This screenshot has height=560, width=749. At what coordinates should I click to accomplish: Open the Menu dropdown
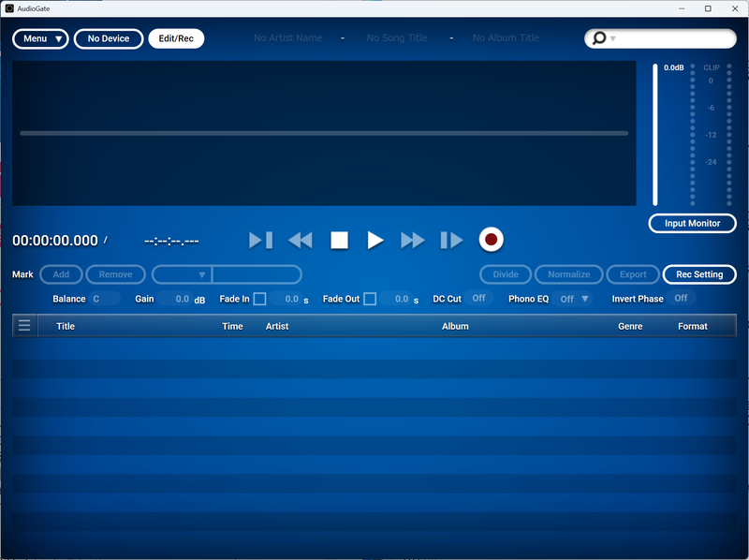coord(40,38)
